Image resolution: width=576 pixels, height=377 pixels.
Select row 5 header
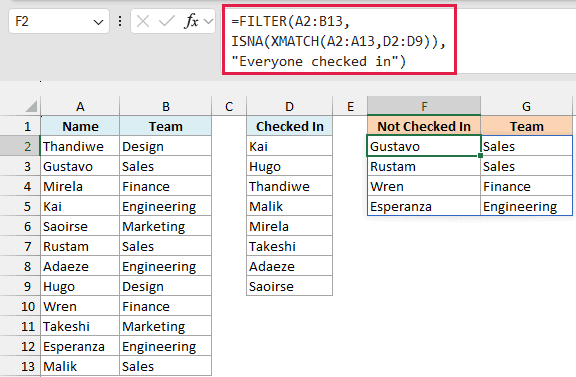click(20, 206)
